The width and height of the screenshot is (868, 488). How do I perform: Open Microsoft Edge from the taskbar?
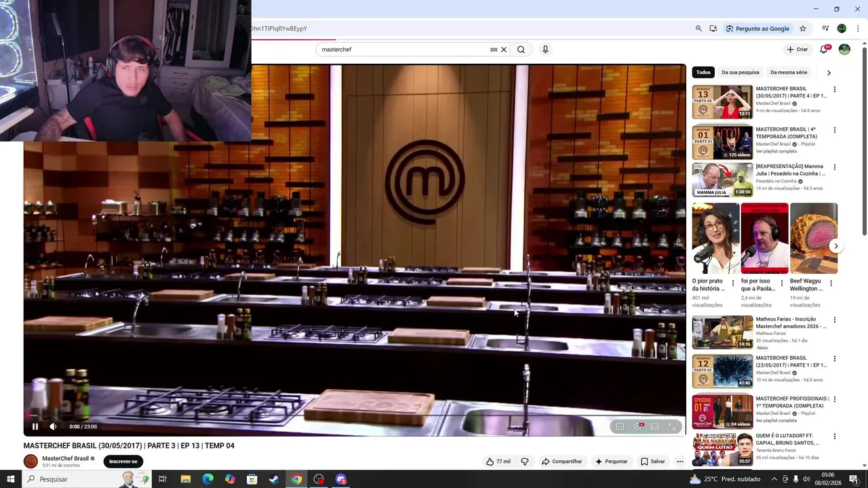[x=208, y=479]
